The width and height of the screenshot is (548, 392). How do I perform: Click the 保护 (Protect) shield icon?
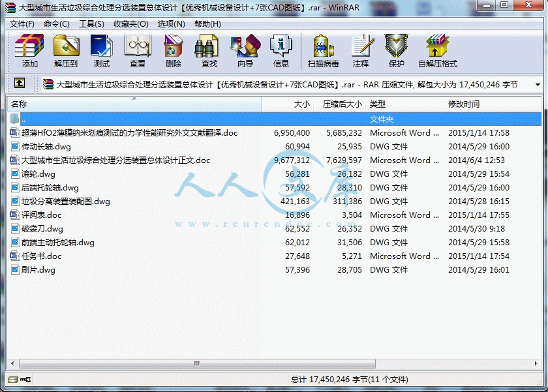396,51
